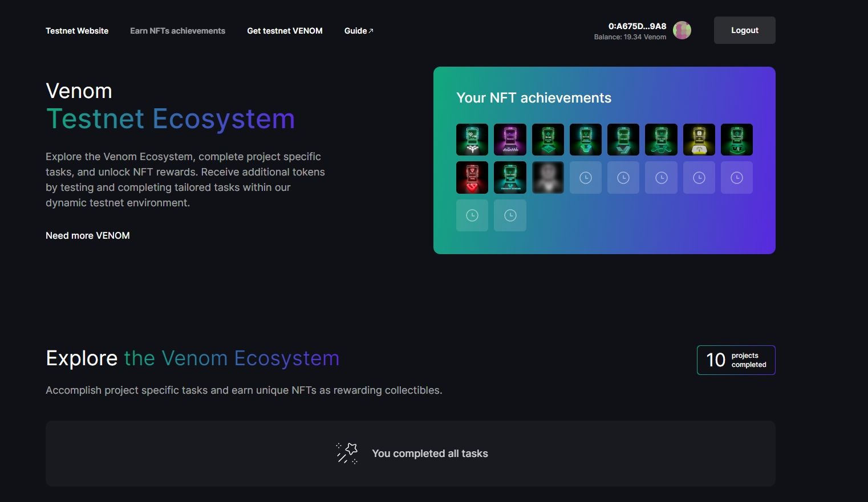Open the Testnet Website nav link
The width and height of the screenshot is (868, 502).
(77, 31)
